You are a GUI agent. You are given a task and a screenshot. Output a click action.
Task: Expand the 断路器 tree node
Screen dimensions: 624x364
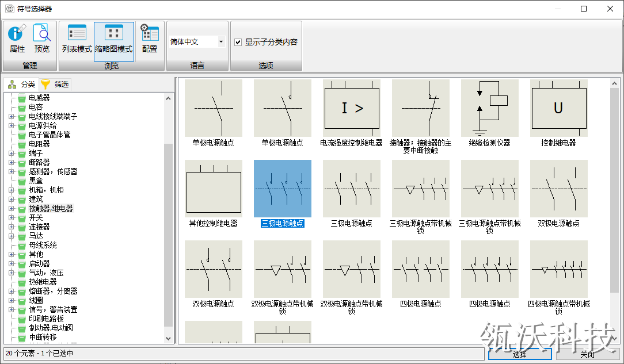tap(11, 163)
